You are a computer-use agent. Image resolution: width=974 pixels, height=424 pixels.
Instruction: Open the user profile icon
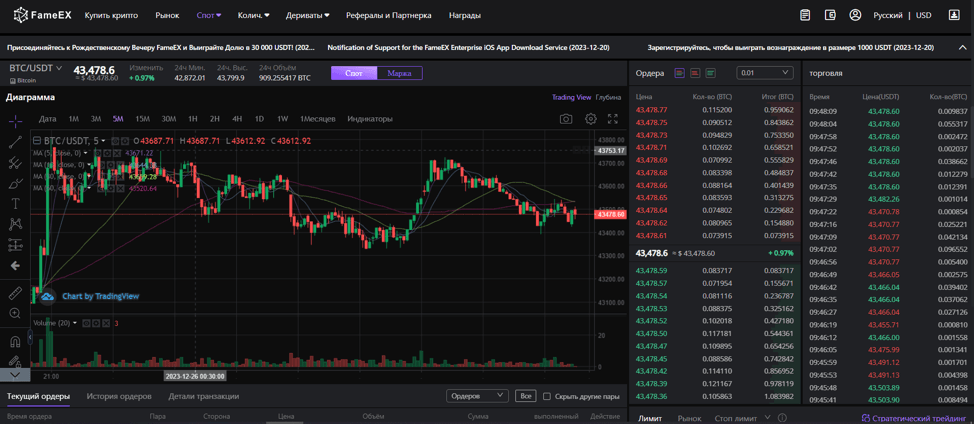pyautogui.click(x=855, y=15)
